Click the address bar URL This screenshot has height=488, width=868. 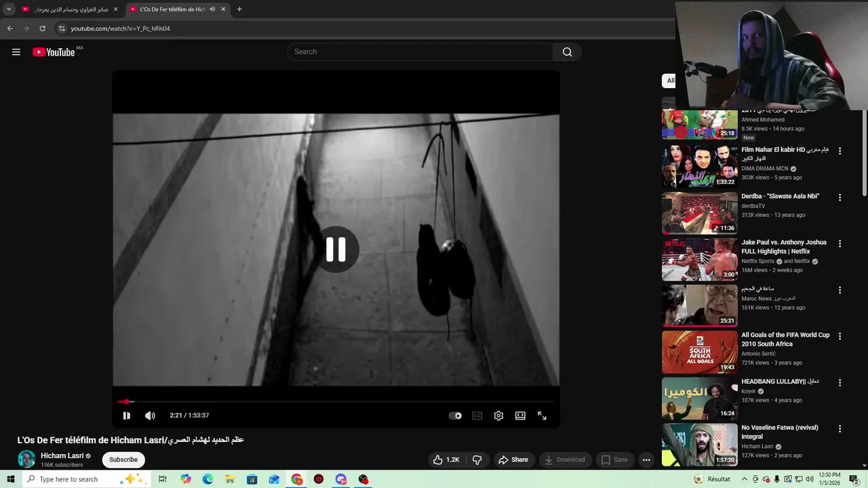(120, 28)
